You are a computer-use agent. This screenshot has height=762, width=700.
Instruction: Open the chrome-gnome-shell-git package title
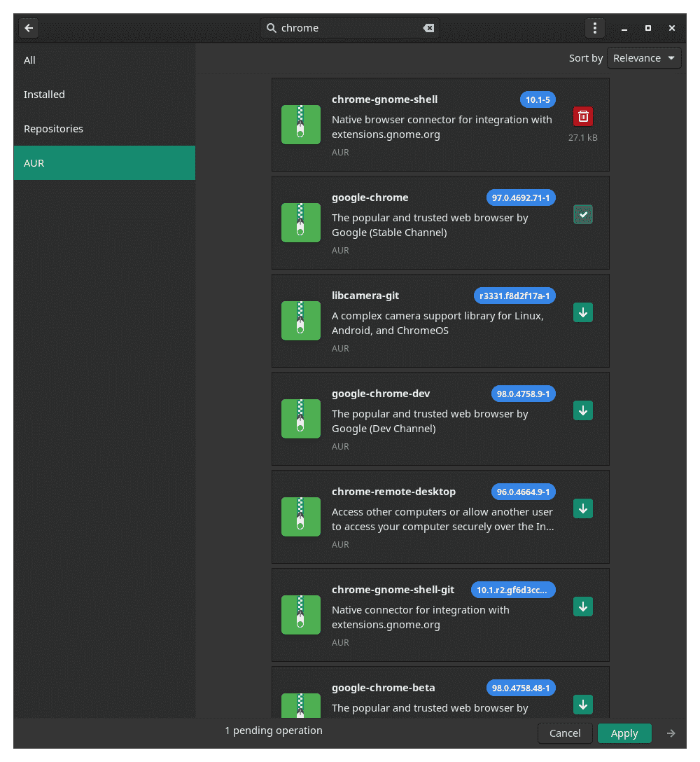(x=393, y=590)
